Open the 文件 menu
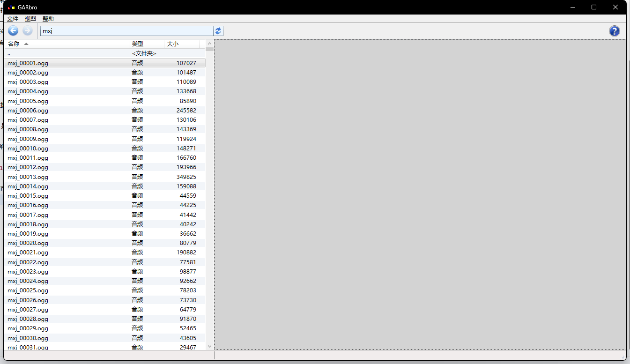The width and height of the screenshot is (630, 364). pyautogui.click(x=13, y=19)
